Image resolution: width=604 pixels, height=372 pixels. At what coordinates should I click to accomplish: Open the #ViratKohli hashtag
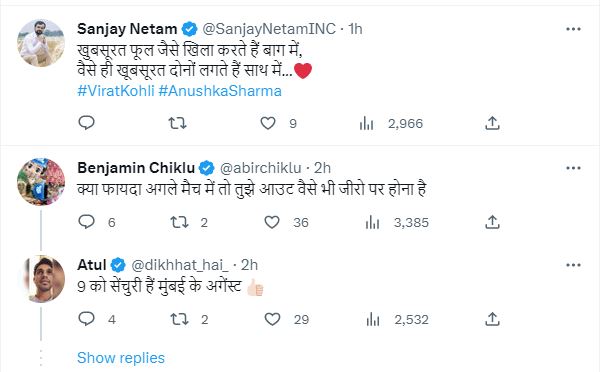click(116, 91)
